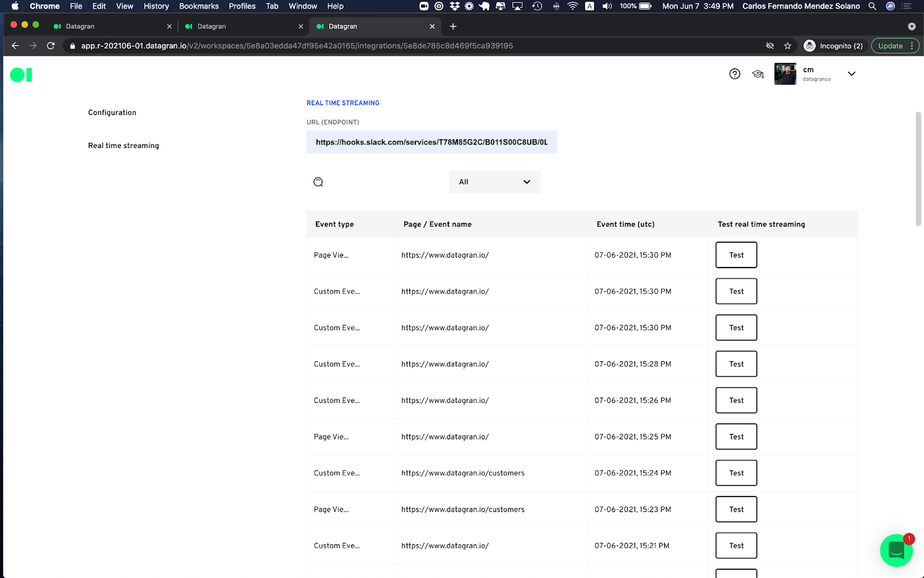Open the Profiles menu
This screenshot has width=924, height=578.
242,6
